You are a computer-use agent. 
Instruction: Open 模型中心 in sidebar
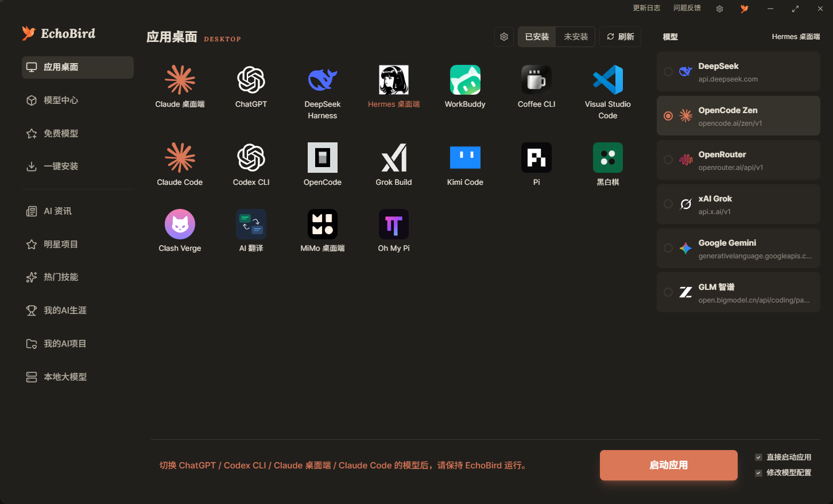[x=78, y=100]
